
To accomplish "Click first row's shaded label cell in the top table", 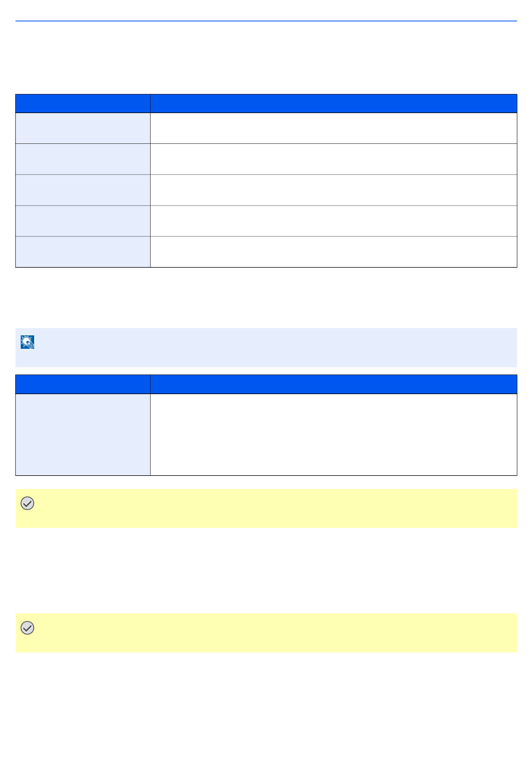I will coord(83,128).
